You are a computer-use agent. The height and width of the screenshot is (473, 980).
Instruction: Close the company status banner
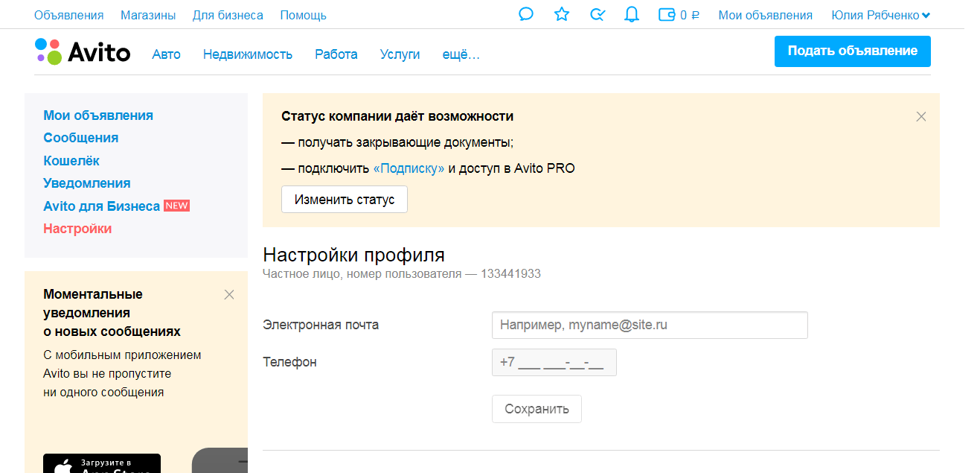tap(921, 116)
